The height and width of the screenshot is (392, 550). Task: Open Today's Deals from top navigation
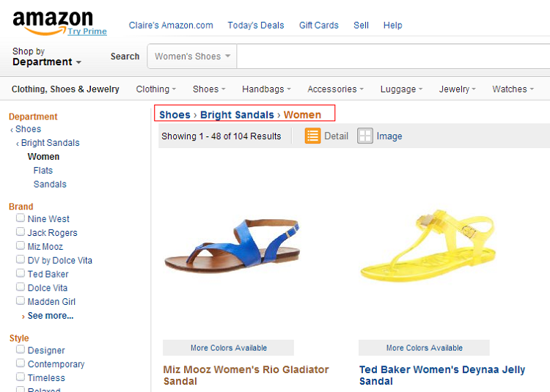256,25
